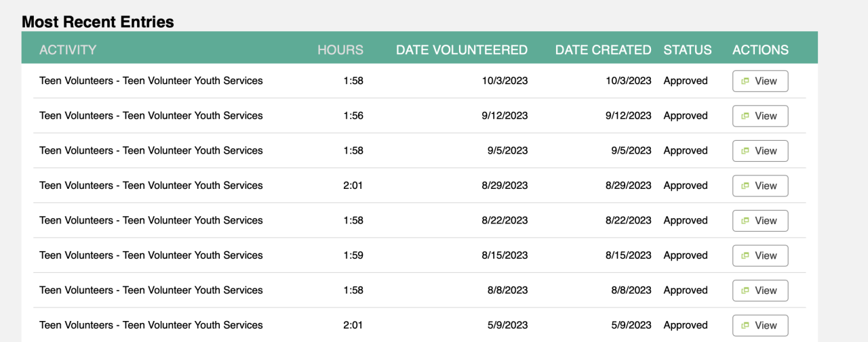Sort by DATE VOLUNTEERED column header
Screen dimensions: 868x342
462,50
